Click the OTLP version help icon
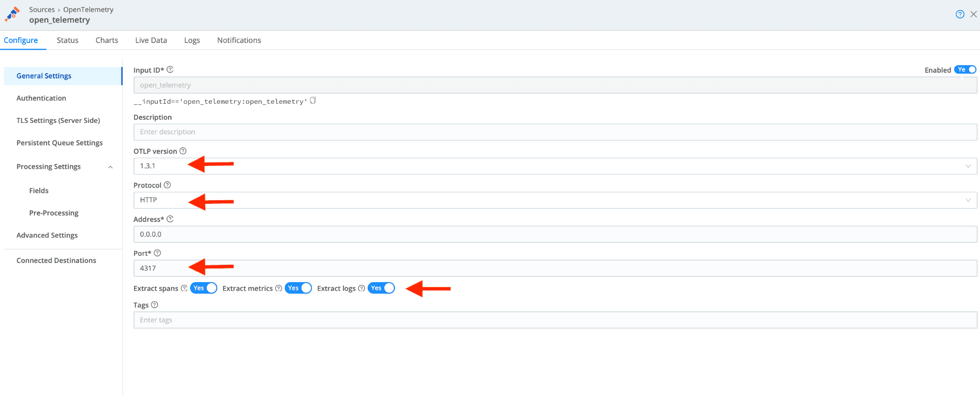Image resolution: width=980 pixels, height=395 pixels. tap(183, 151)
